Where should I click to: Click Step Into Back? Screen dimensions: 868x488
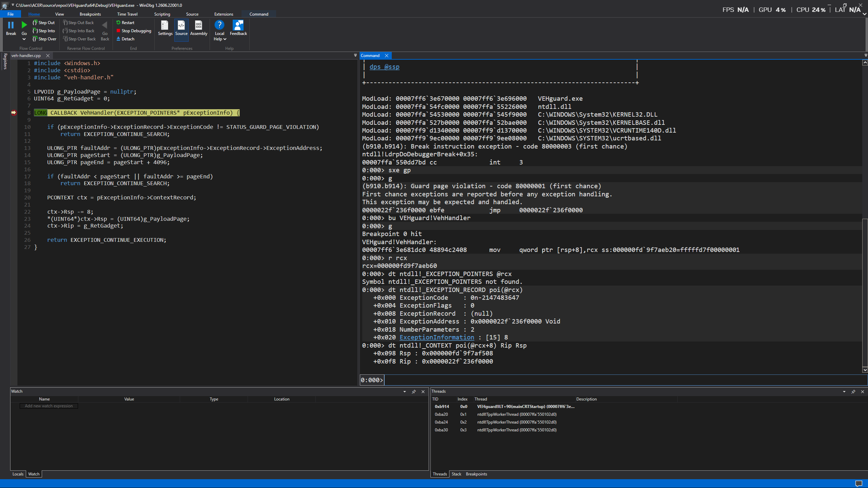pyautogui.click(x=79, y=31)
